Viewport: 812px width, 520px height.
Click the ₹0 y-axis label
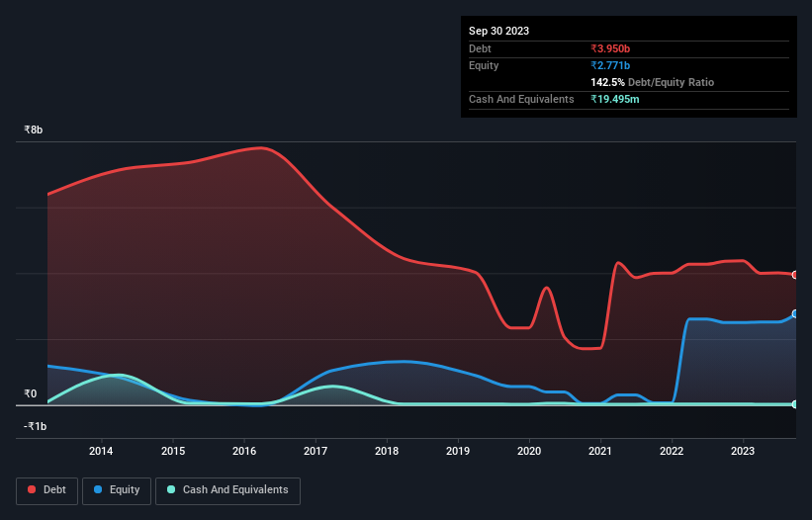31,393
